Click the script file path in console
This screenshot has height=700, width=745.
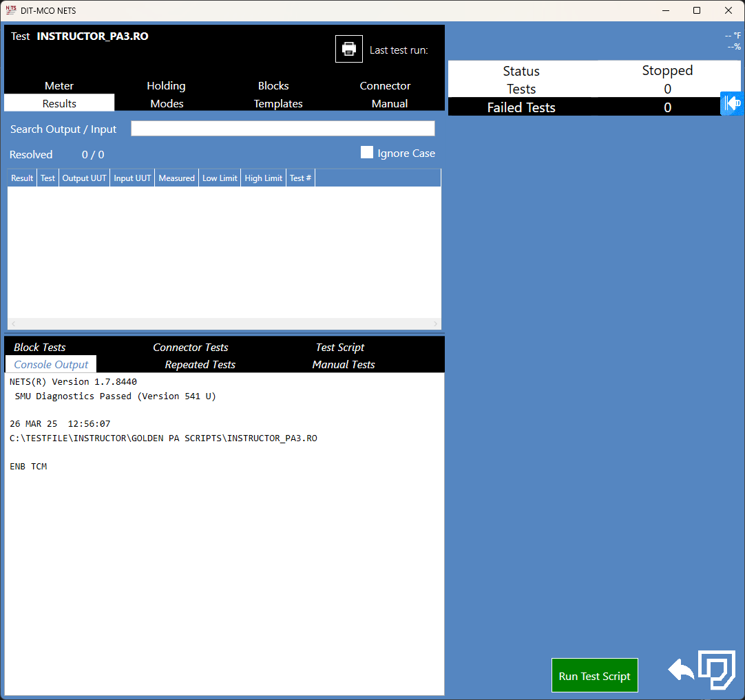(x=163, y=438)
